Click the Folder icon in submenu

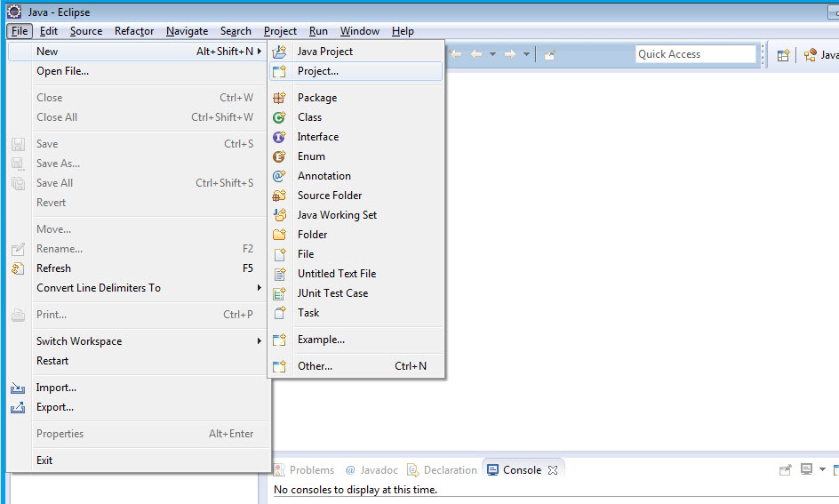[279, 235]
